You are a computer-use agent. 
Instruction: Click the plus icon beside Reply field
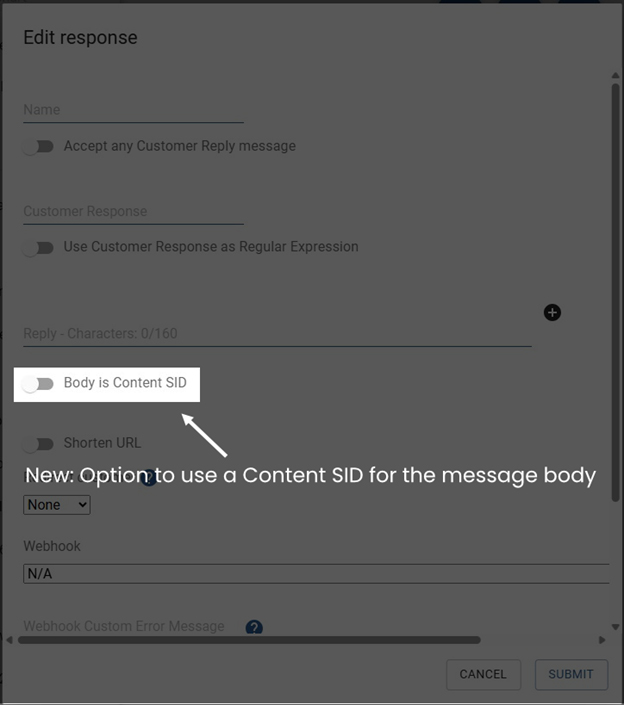click(x=552, y=312)
